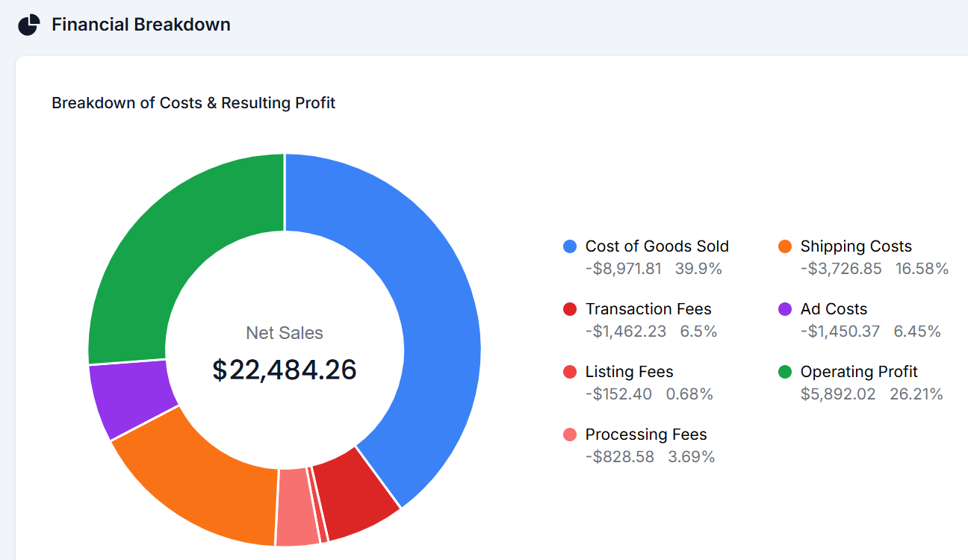Viewport: 968px width, 560px height.
Task: Click the $5,892.02 operating profit amount
Action: [x=838, y=394]
